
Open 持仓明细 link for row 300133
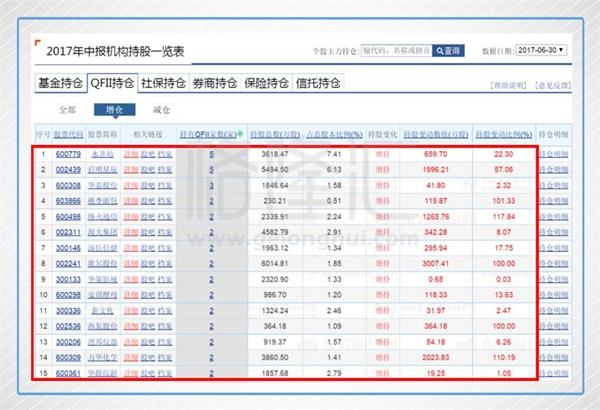pos(553,279)
